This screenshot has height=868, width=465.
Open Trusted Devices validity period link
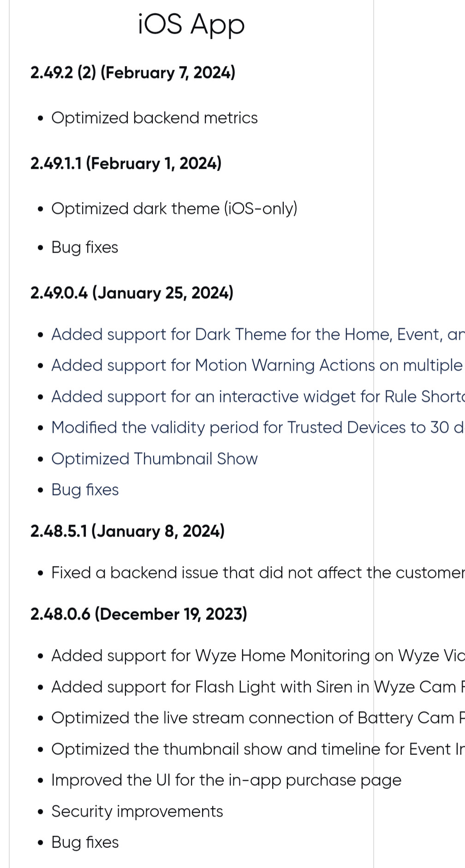tap(258, 428)
